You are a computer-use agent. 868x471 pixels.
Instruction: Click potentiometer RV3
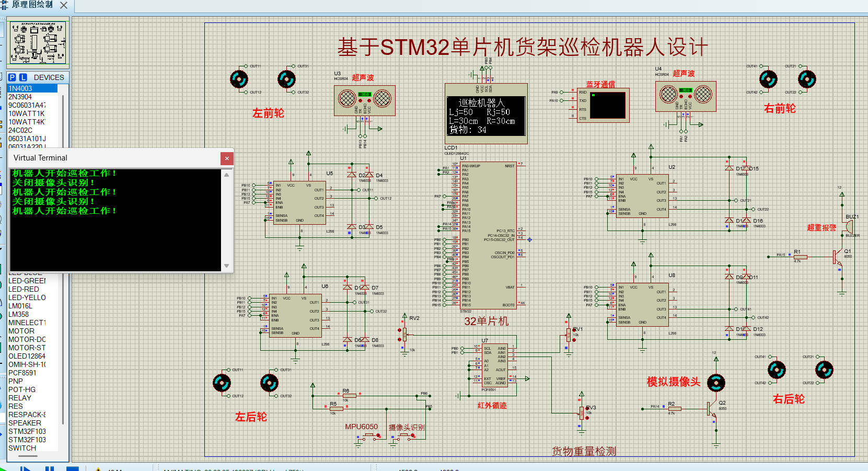(581, 412)
